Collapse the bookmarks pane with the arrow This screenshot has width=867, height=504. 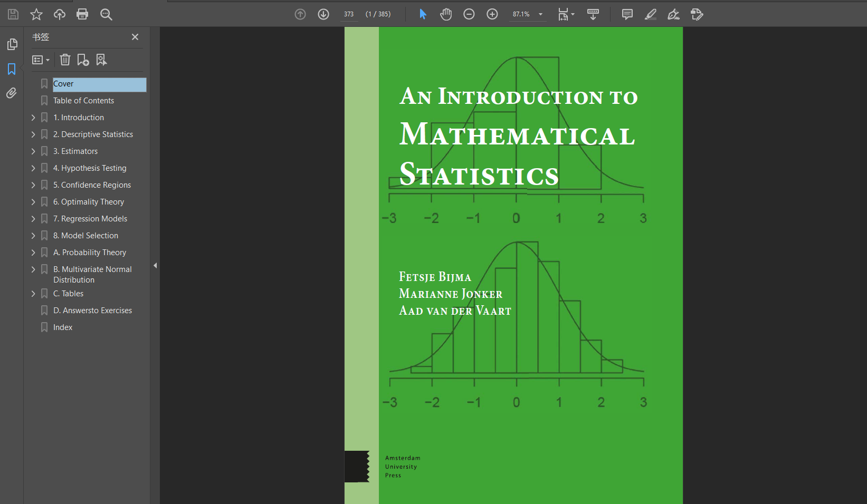pos(155,266)
